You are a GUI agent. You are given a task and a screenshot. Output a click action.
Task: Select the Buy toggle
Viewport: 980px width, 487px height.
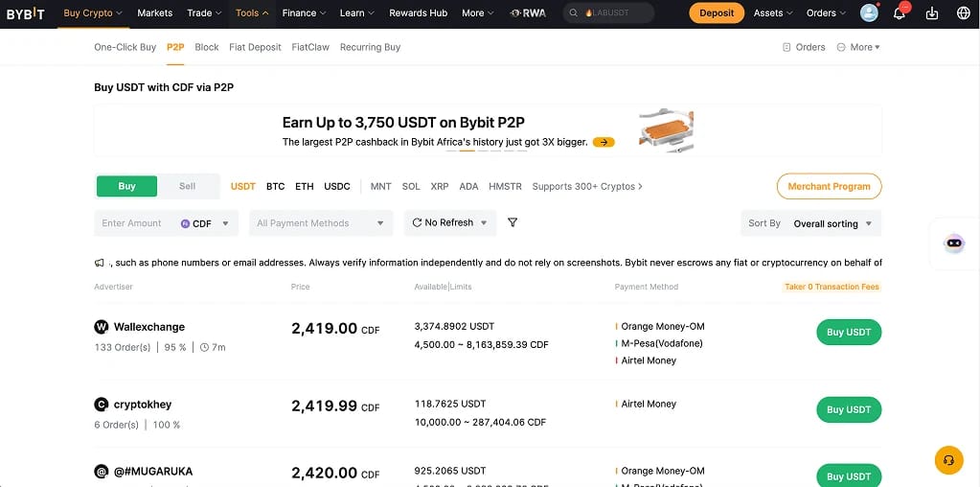pyautogui.click(x=126, y=186)
